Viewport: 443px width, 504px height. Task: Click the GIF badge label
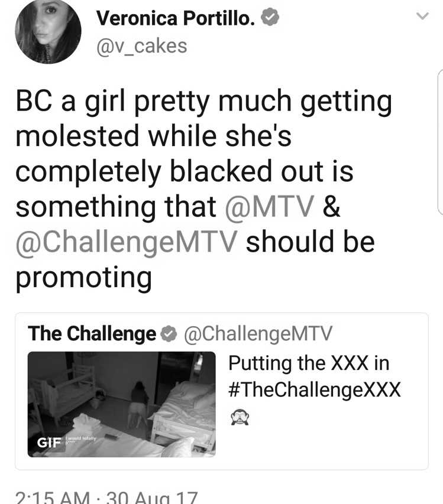(x=49, y=443)
